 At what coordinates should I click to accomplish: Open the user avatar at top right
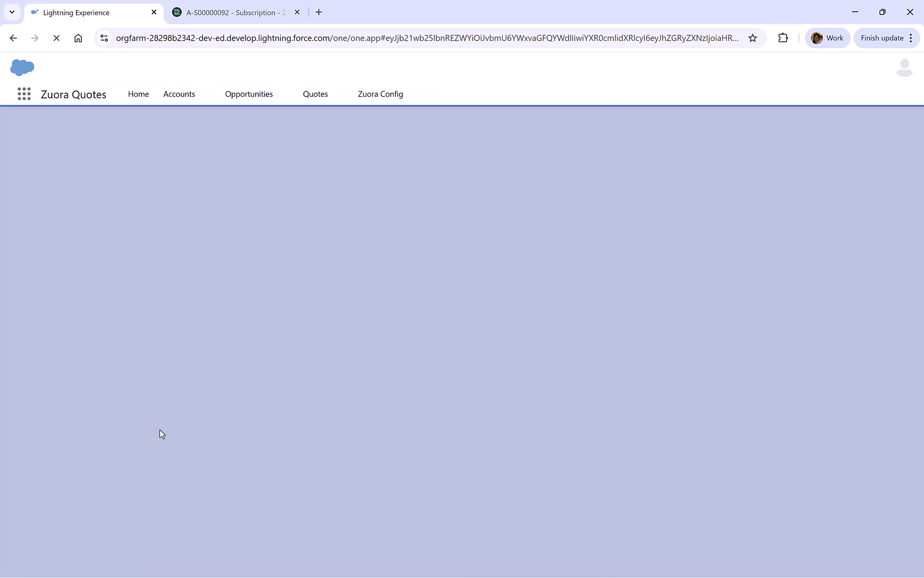click(904, 67)
